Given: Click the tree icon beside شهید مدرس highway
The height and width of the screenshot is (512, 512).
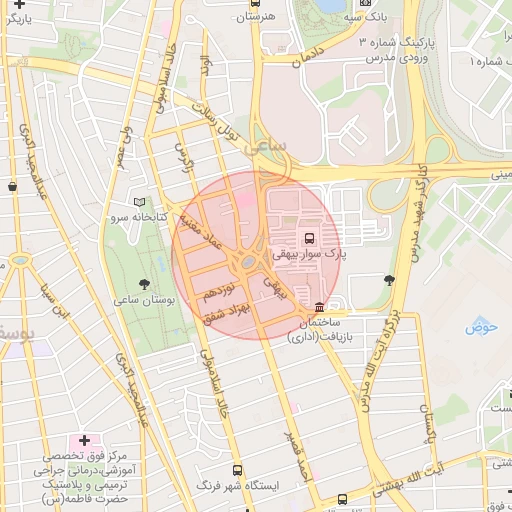Looking at the screenshot, I should point(389,280).
